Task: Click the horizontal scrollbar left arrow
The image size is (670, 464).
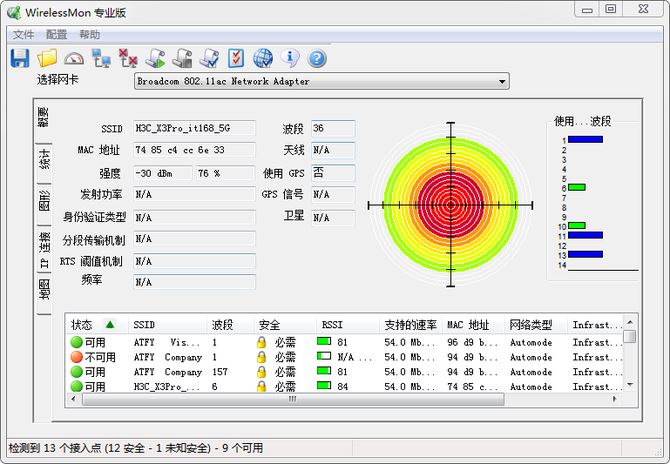Action: click(x=73, y=399)
